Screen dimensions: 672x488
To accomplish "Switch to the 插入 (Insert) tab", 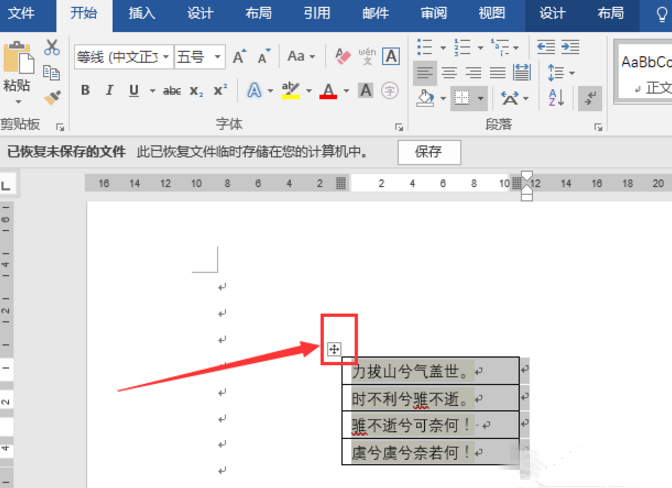I will 142,14.
